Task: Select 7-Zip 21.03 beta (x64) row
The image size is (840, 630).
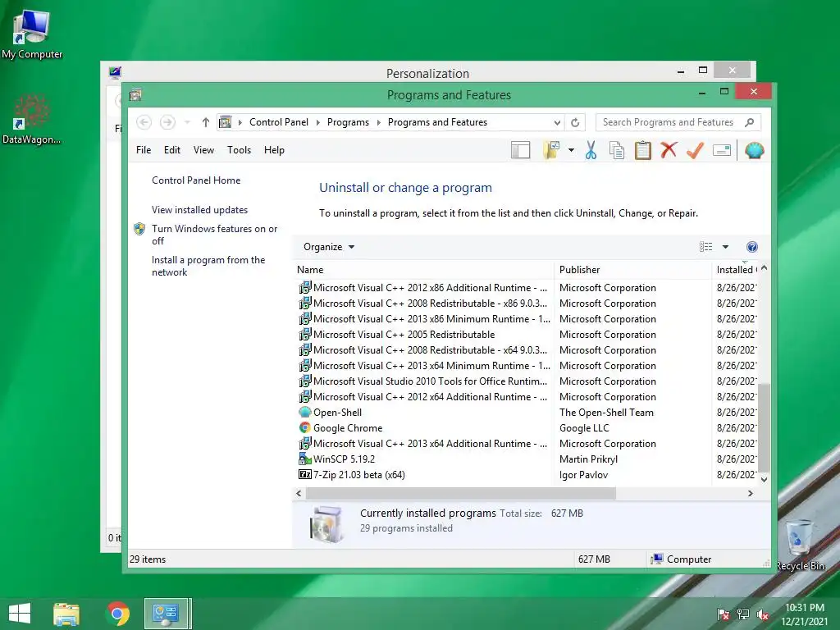Action: click(x=527, y=475)
